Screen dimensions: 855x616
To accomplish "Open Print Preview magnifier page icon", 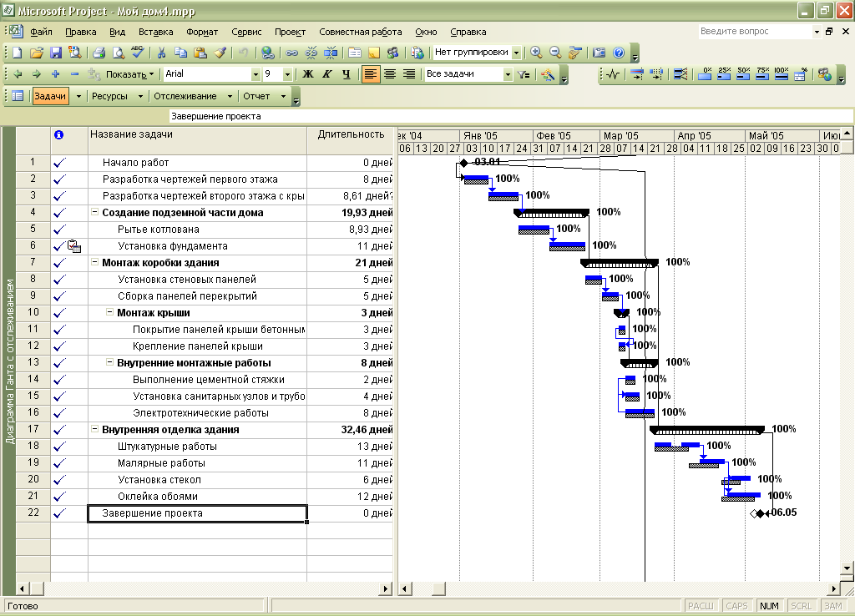I will coord(119,53).
